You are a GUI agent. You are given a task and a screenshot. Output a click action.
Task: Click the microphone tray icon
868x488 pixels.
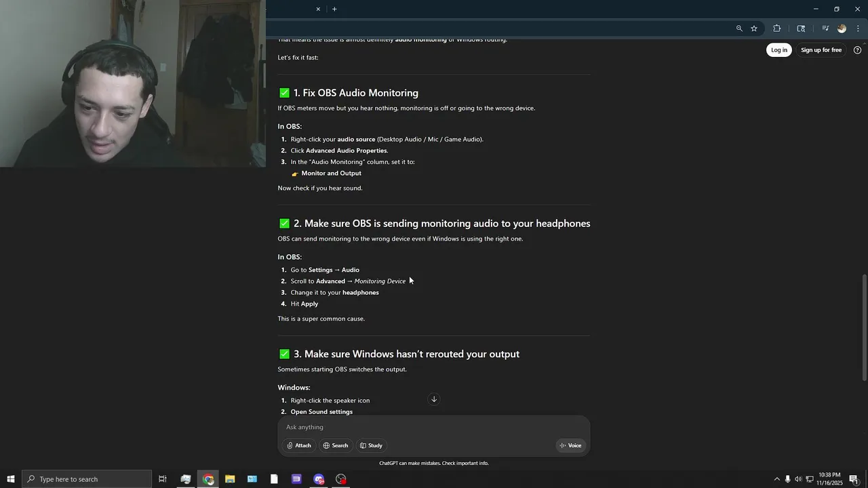[x=787, y=479]
